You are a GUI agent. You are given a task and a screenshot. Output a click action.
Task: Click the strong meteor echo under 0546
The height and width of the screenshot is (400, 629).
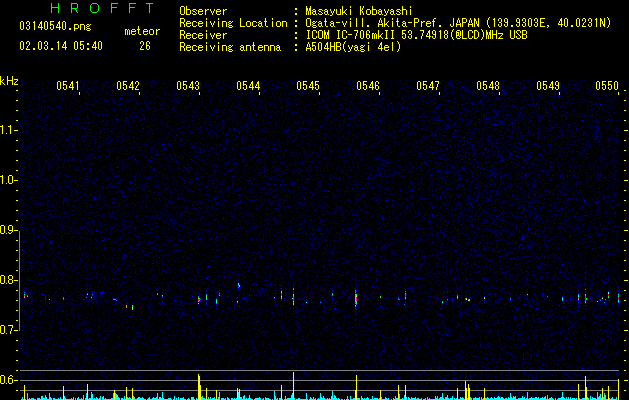356,298
